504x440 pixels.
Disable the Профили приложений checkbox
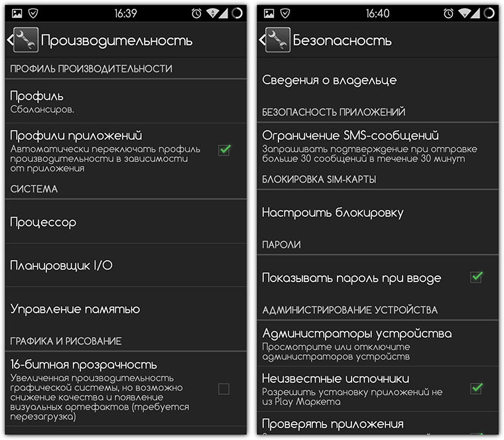[224, 150]
